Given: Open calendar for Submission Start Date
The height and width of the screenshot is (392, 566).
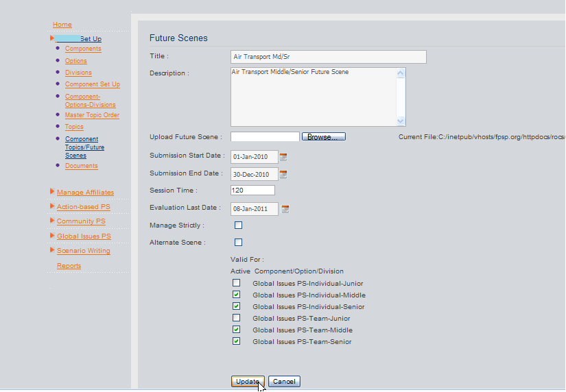Looking at the screenshot, I should 283,157.
